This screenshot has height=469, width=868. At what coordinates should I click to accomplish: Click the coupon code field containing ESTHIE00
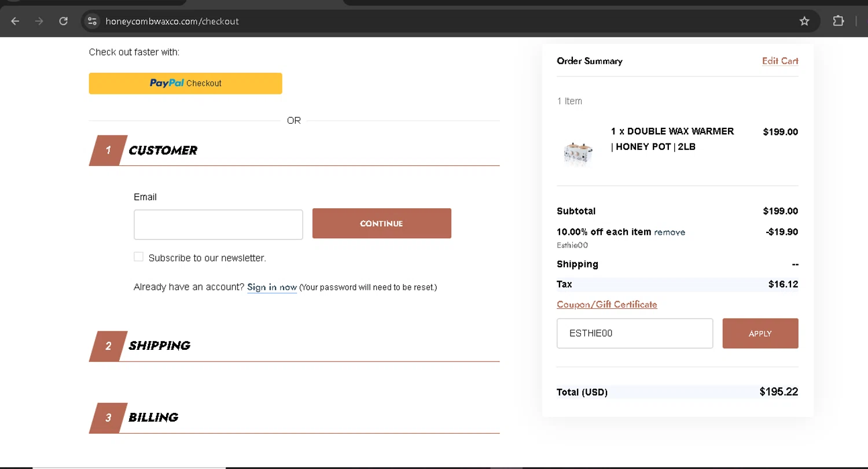pos(635,333)
